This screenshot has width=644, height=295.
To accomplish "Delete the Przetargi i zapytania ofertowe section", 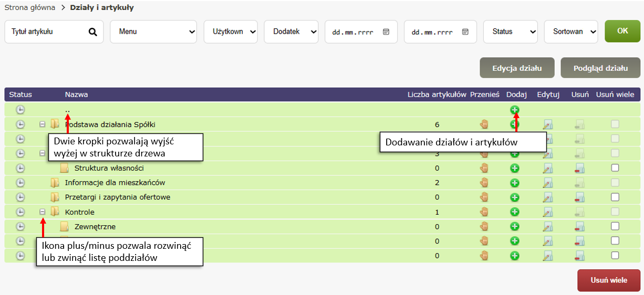I will click(580, 197).
